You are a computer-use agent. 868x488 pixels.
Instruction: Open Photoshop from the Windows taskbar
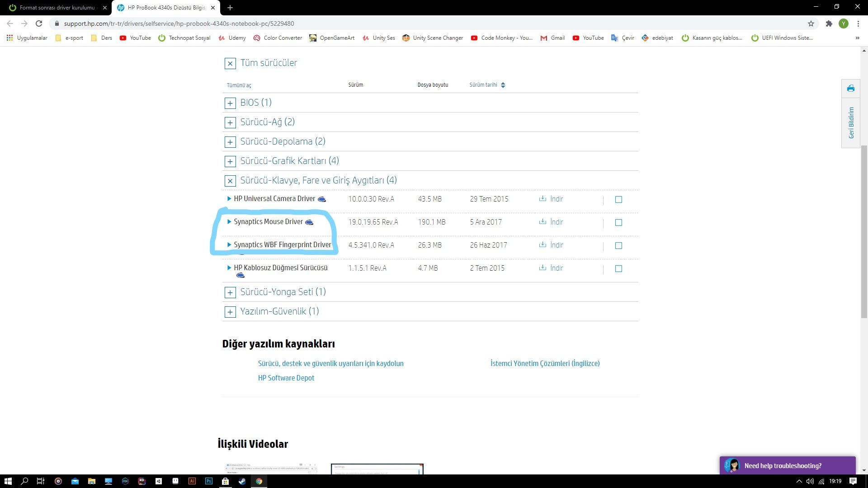pyautogui.click(x=208, y=481)
